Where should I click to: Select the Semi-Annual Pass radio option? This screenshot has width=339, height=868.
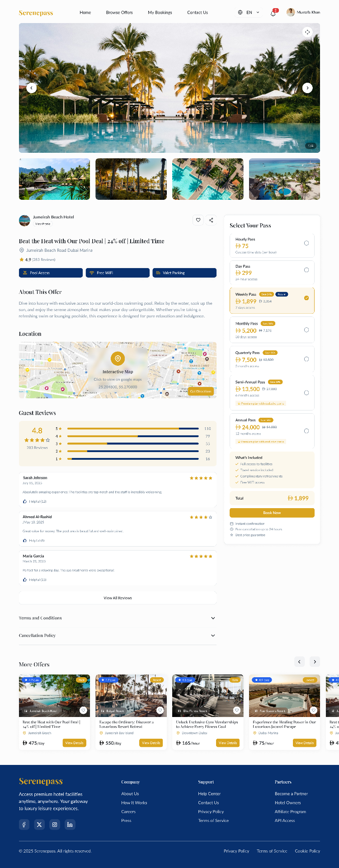pos(306,393)
